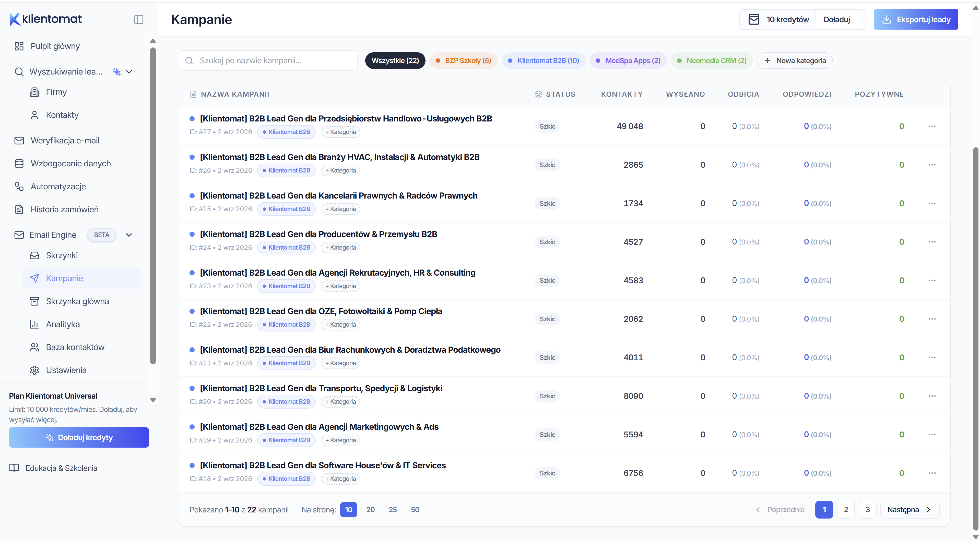Add category to campaign #21
The image size is (980, 541).
click(x=340, y=363)
